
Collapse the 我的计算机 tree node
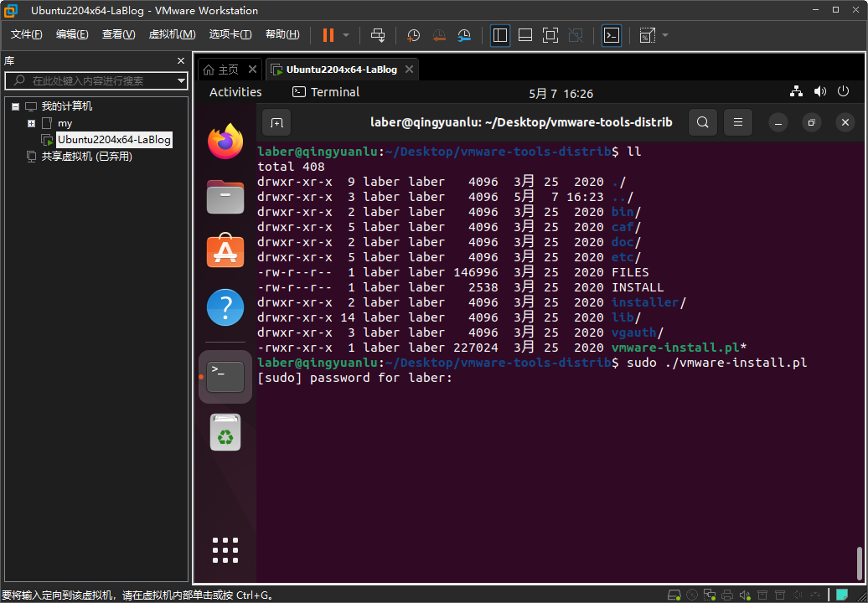[15, 106]
